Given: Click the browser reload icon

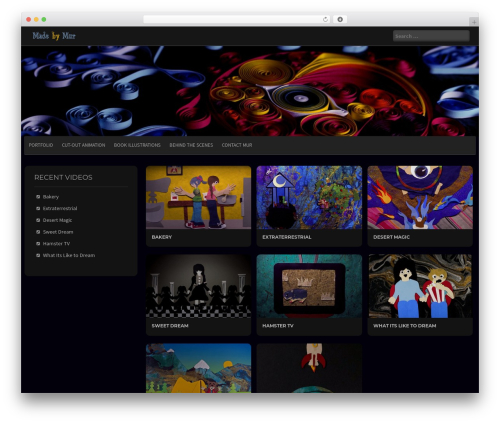Looking at the screenshot, I should click(x=325, y=20).
